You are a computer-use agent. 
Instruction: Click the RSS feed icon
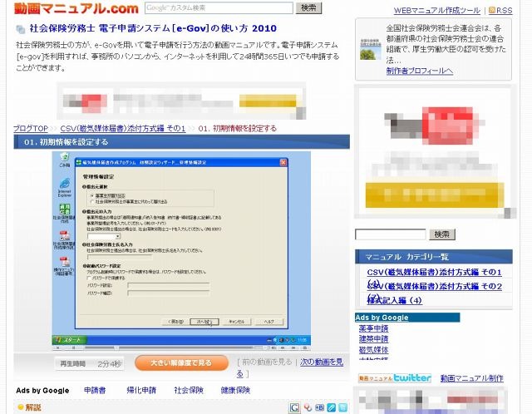[x=491, y=10]
